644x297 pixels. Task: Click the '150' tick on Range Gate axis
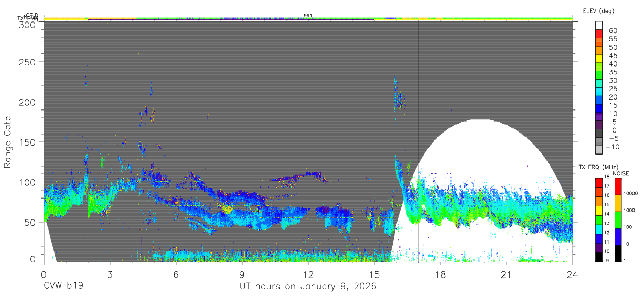pyautogui.click(x=28, y=142)
